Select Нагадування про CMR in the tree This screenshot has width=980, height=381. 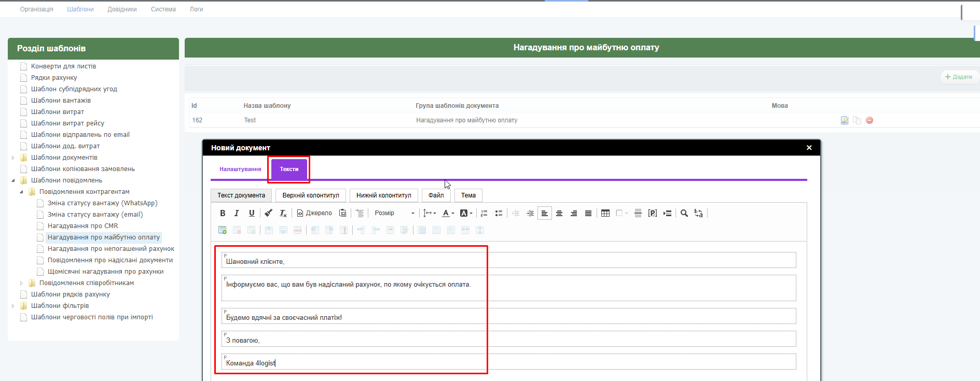click(x=82, y=226)
